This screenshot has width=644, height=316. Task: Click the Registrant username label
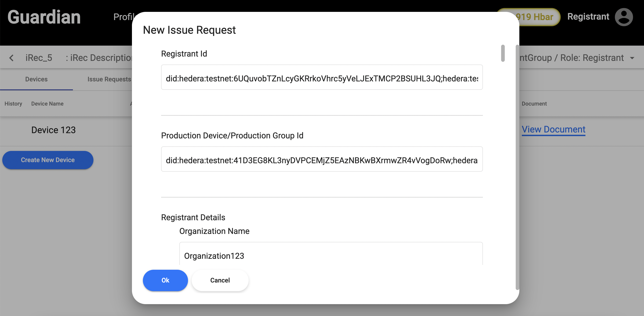588,17
